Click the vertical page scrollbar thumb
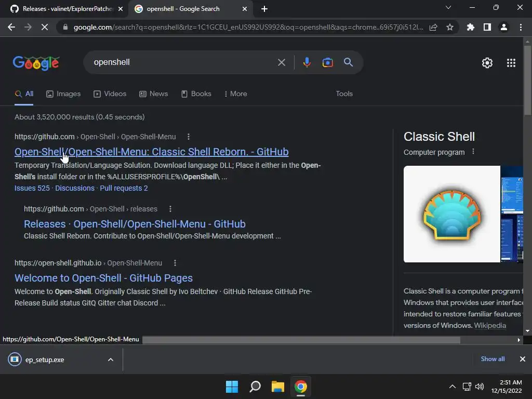532x399 pixels. (x=527, y=81)
